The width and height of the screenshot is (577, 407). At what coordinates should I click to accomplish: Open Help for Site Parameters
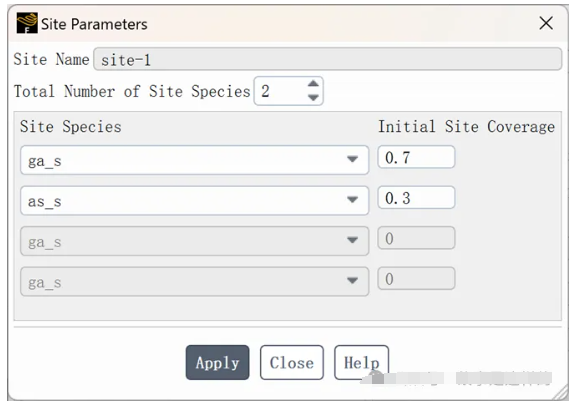361,362
